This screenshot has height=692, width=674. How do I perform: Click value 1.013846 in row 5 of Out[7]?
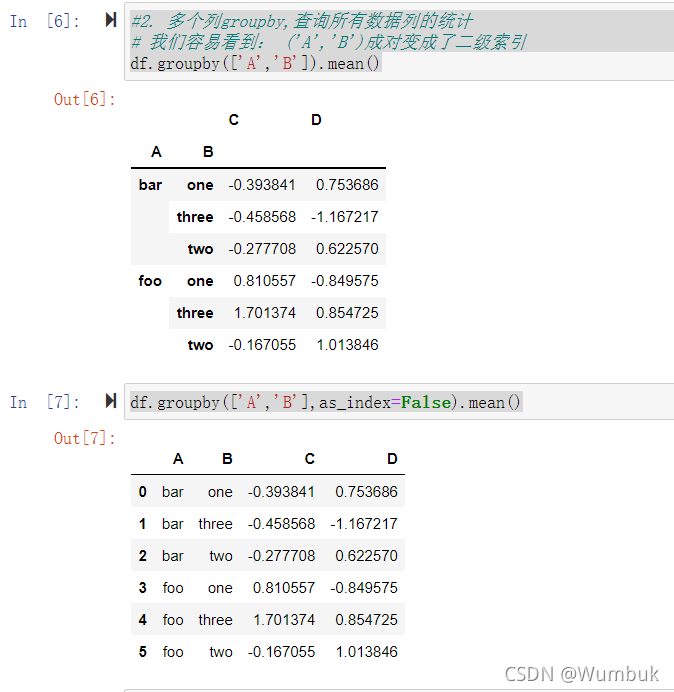[367, 652]
